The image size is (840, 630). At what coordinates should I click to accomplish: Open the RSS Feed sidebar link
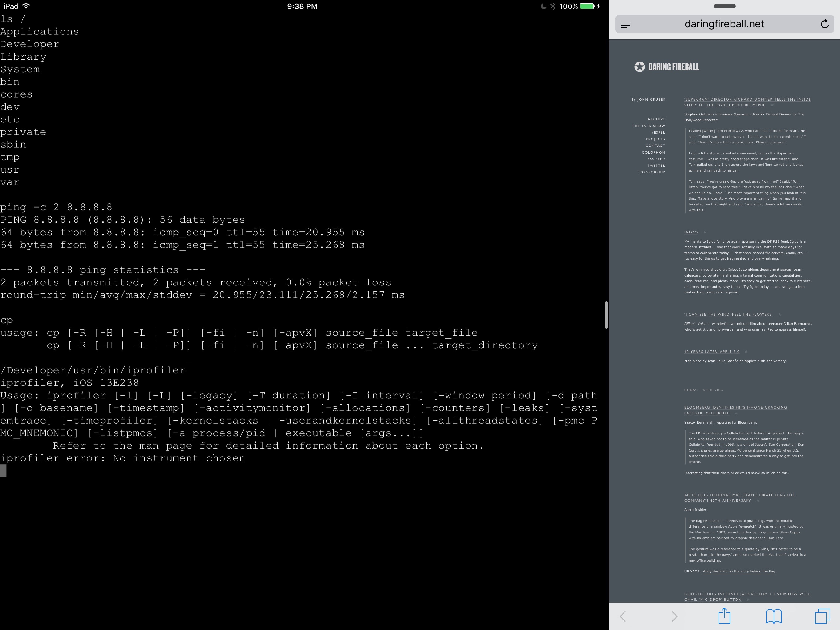(656, 159)
